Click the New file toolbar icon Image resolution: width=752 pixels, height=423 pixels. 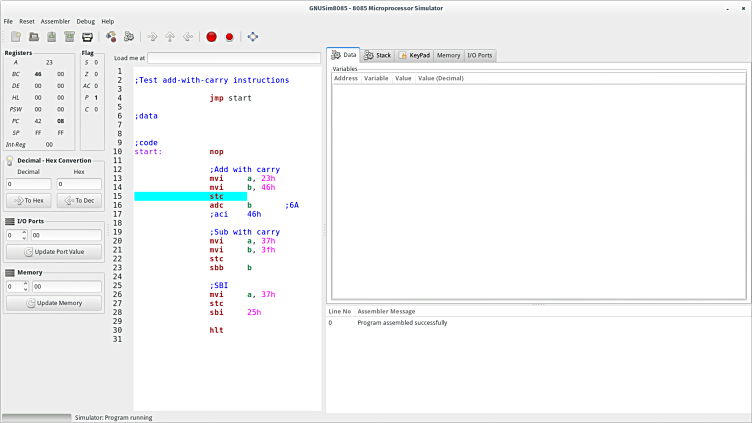click(x=16, y=37)
